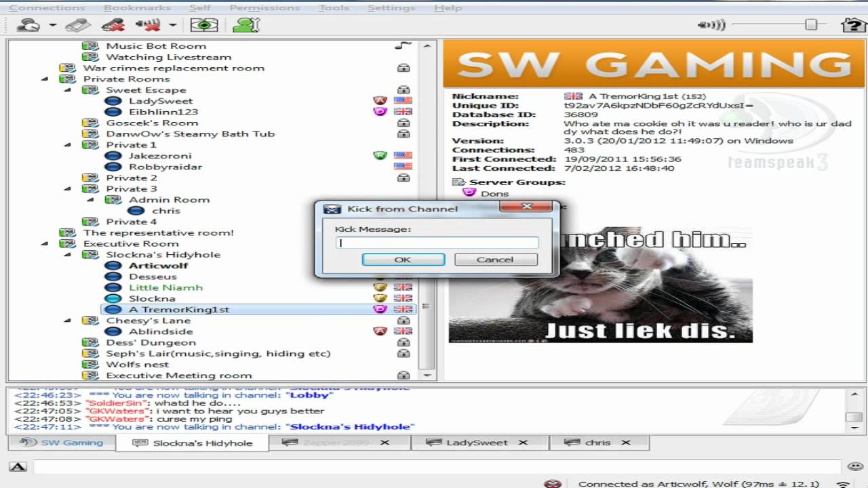
Task: Open the Help menu
Action: [x=448, y=8]
